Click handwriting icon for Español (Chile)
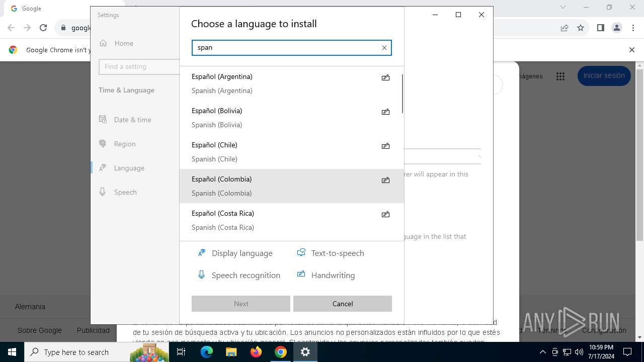The image size is (644, 362). click(385, 146)
